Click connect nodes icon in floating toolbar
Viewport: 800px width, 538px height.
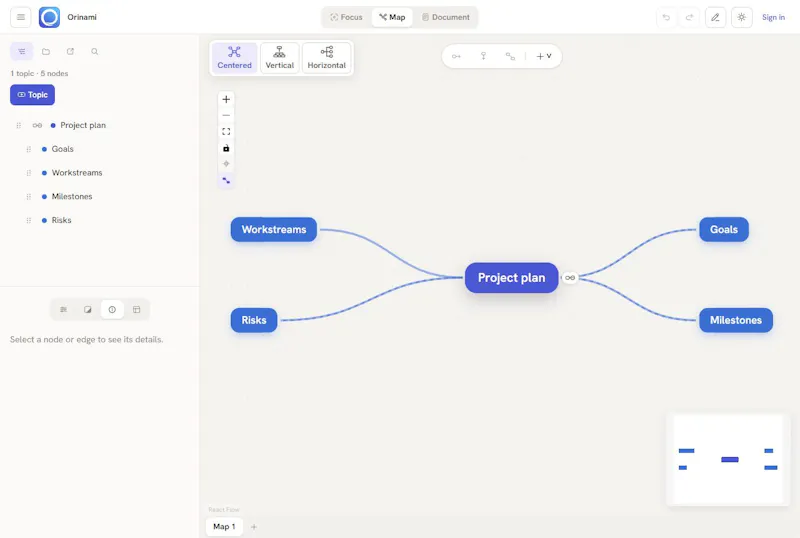[510, 56]
